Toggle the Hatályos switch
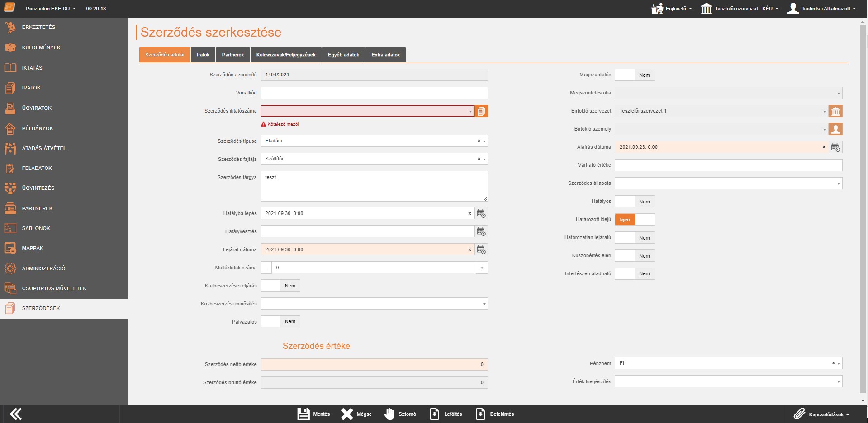Image resolution: width=868 pixels, height=423 pixels. [635, 202]
